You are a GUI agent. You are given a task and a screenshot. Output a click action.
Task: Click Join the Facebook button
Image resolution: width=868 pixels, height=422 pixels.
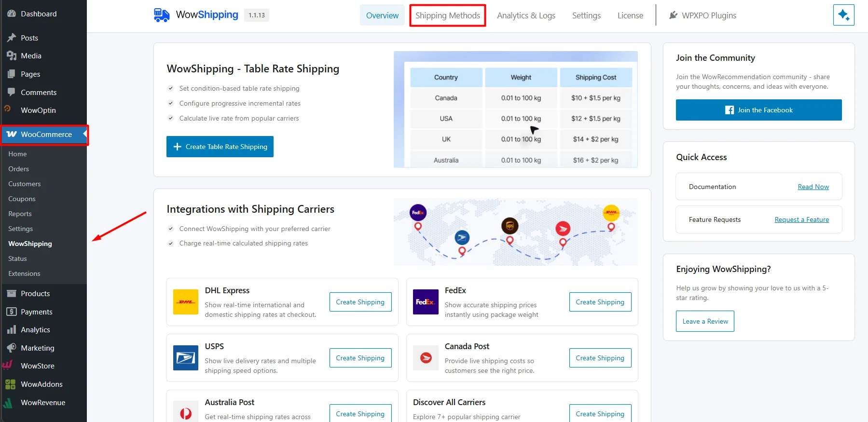click(758, 110)
